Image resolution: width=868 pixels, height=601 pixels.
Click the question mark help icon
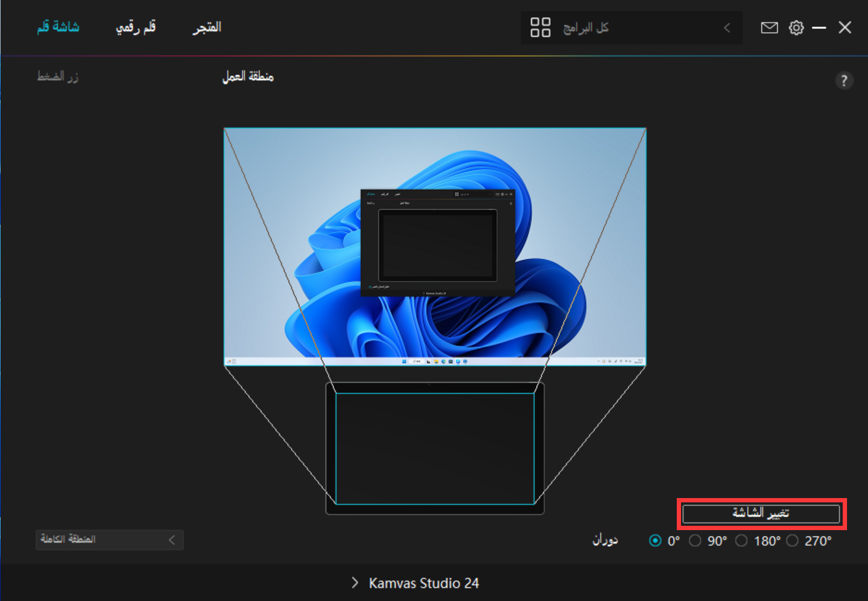[x=843, y=81]
